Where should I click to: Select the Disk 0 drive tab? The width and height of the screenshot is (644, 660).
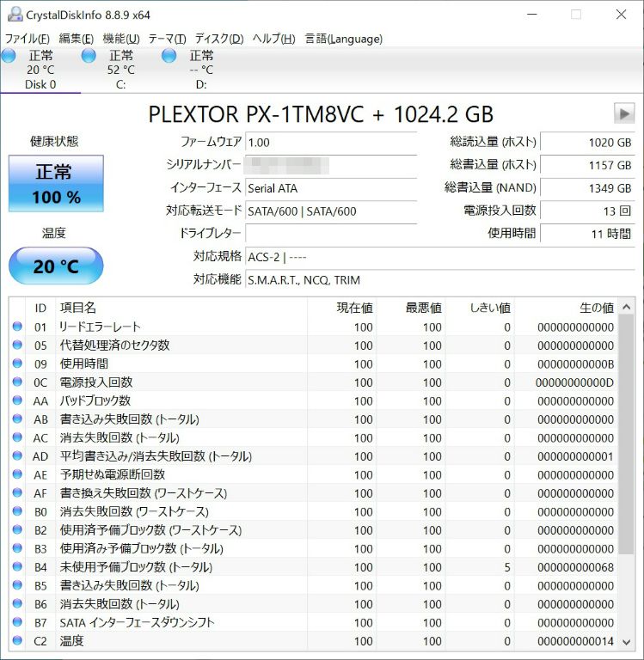(40, 70)
